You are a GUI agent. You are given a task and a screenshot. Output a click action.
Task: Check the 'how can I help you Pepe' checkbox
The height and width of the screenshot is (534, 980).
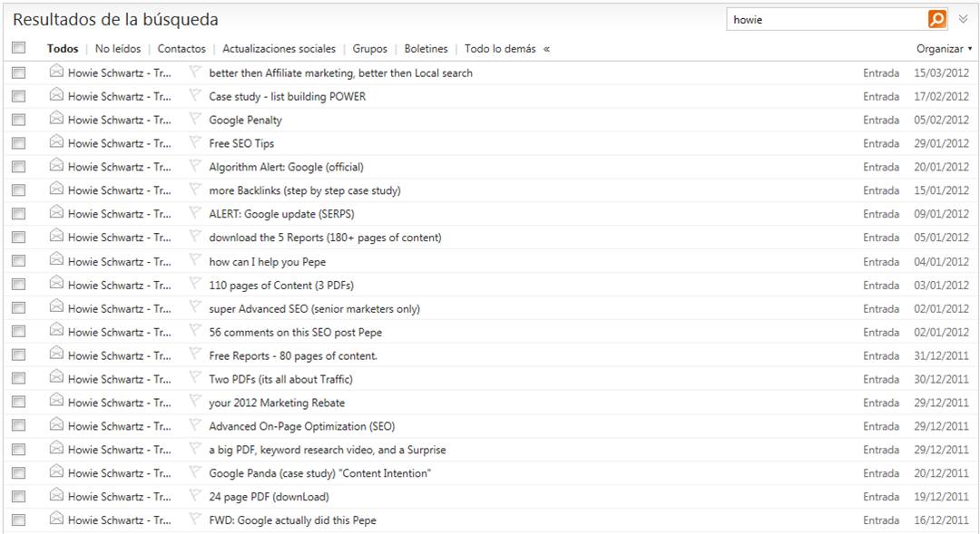19,261
